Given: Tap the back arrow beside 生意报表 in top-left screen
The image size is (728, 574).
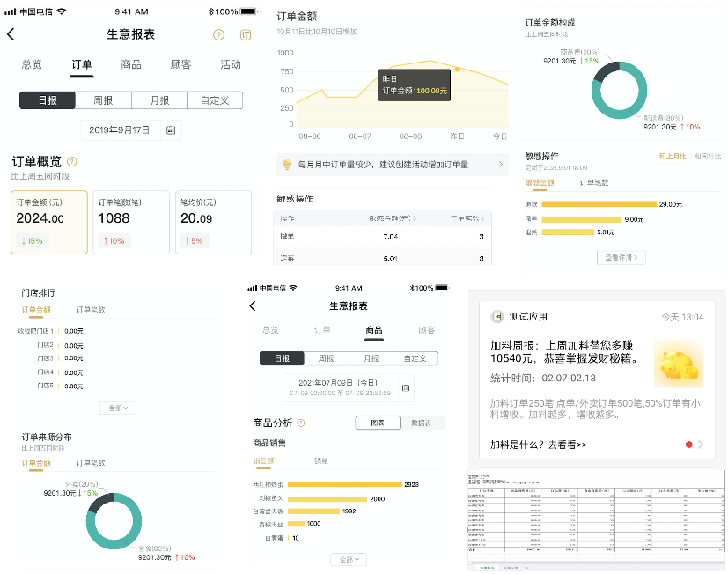Looking at the screenshot, I should click(x=11, y=34).
